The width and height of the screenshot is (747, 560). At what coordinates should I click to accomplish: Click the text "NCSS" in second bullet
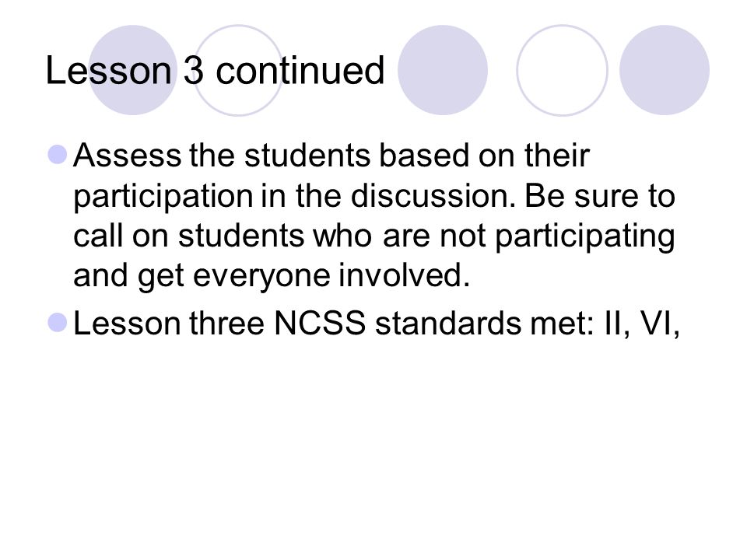pyautogui.click(x=320, y=323)
